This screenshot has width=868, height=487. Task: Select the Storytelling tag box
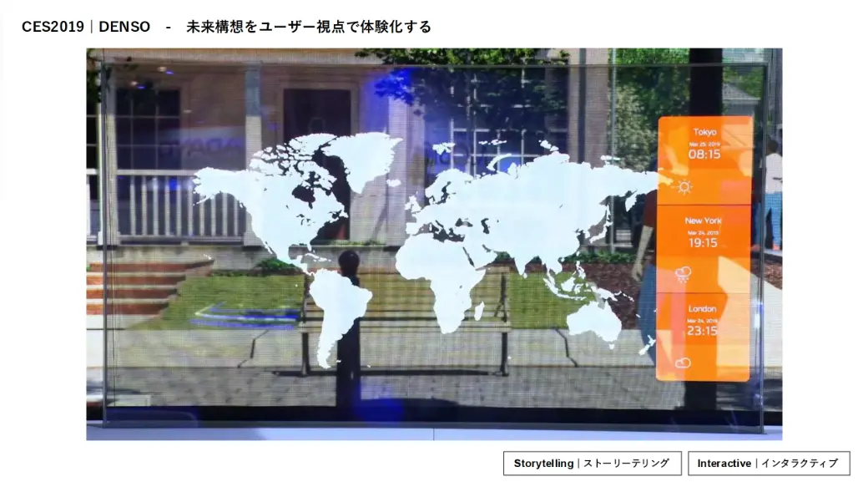pyautogui.click(x=593, y=463)
